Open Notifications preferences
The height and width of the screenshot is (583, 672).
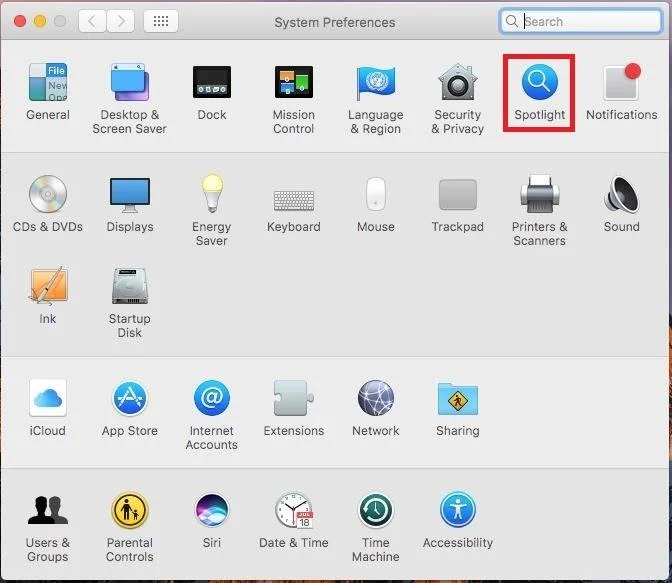pos(621,83)
